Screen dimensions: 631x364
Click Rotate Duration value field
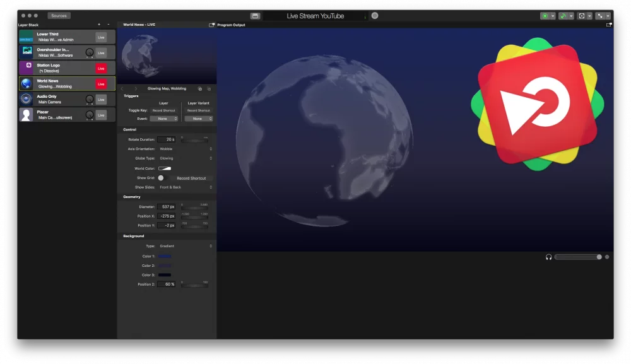click(167, 139)
